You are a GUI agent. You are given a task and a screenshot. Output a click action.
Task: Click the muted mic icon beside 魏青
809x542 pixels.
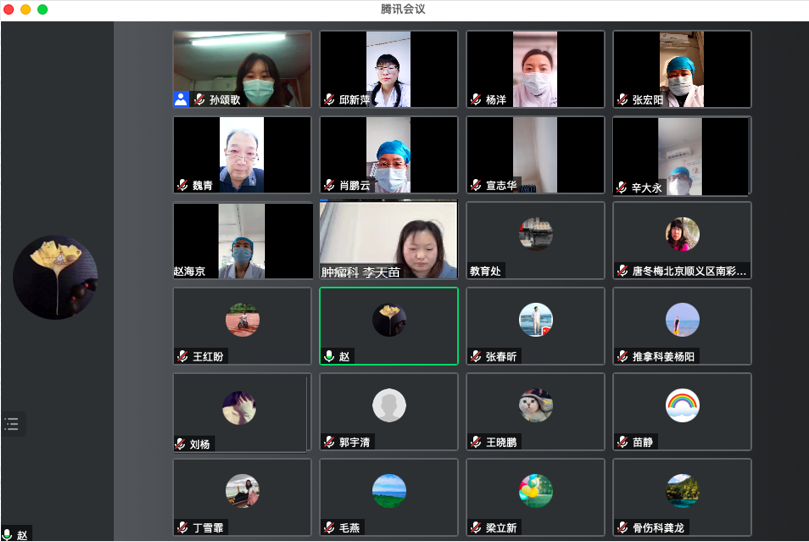click(x=182, y=185)
